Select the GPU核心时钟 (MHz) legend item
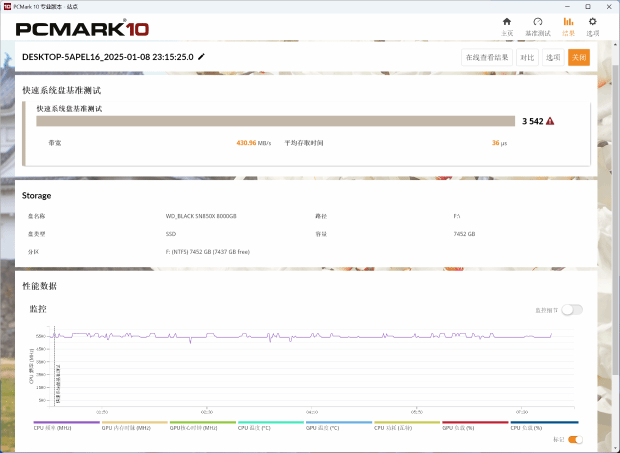The image size is (620, 453). (203, 426)
